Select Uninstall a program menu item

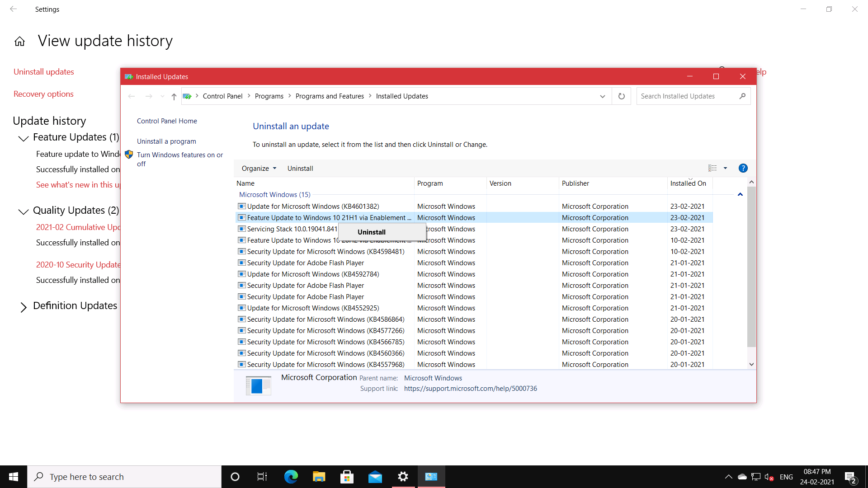(166, 141)
